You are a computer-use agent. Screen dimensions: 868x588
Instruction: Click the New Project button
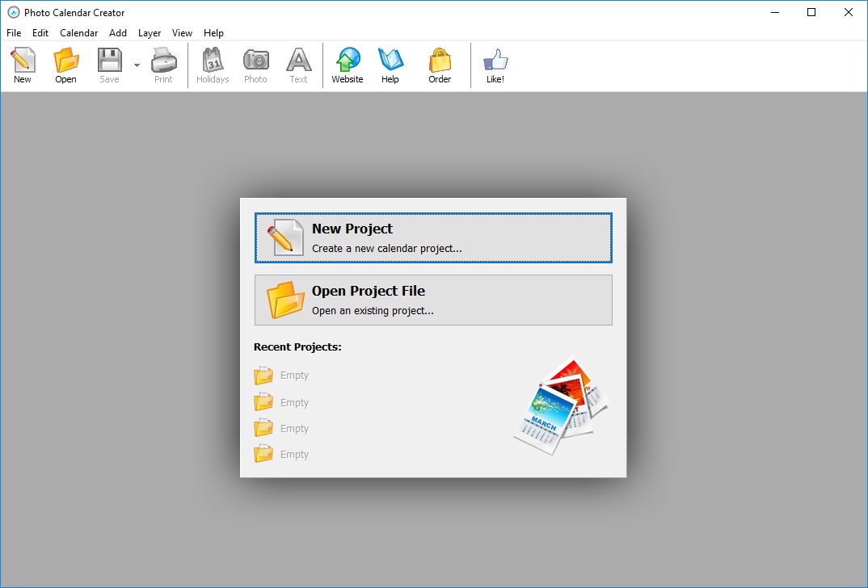coord(433,237)
